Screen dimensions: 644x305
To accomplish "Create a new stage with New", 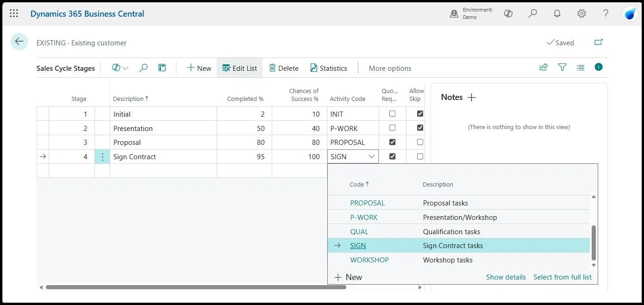I will (199, 68).
